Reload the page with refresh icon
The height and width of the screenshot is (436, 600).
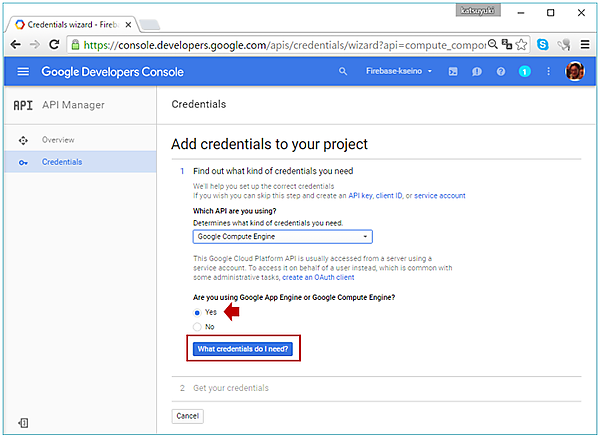pyautogui.click(x=54, y=45)
